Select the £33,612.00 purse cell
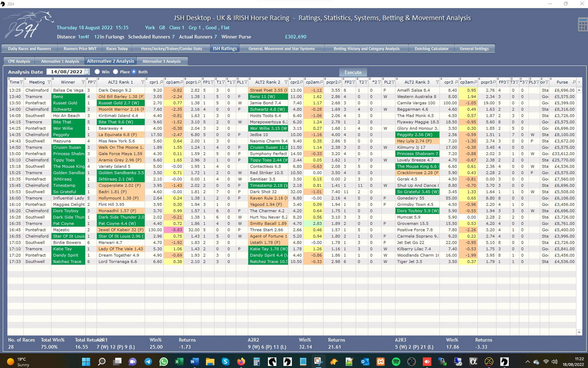This screenshot has height=368, width=588. (x=563, y=154)
